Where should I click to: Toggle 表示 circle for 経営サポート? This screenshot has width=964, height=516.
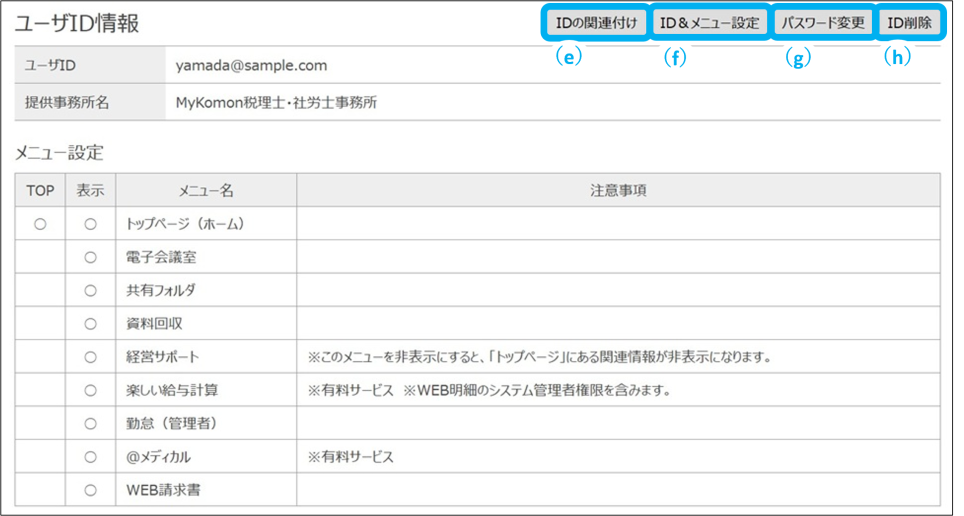(90, 357)
